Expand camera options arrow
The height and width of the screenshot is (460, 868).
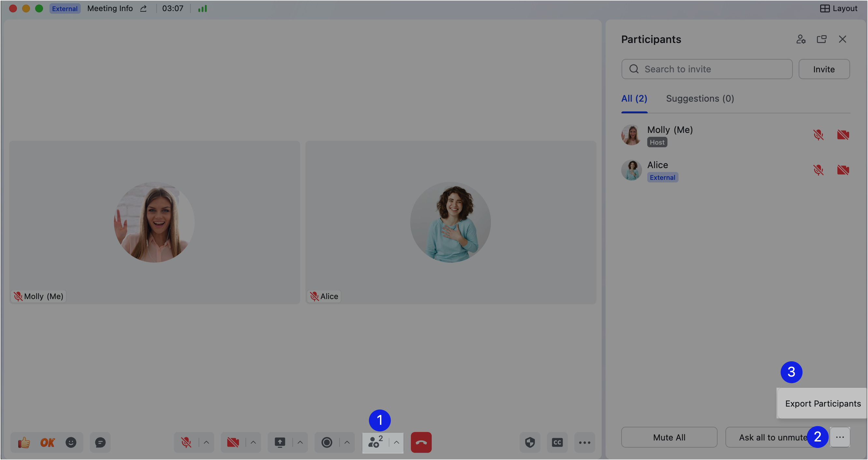(x=253, y=442)
